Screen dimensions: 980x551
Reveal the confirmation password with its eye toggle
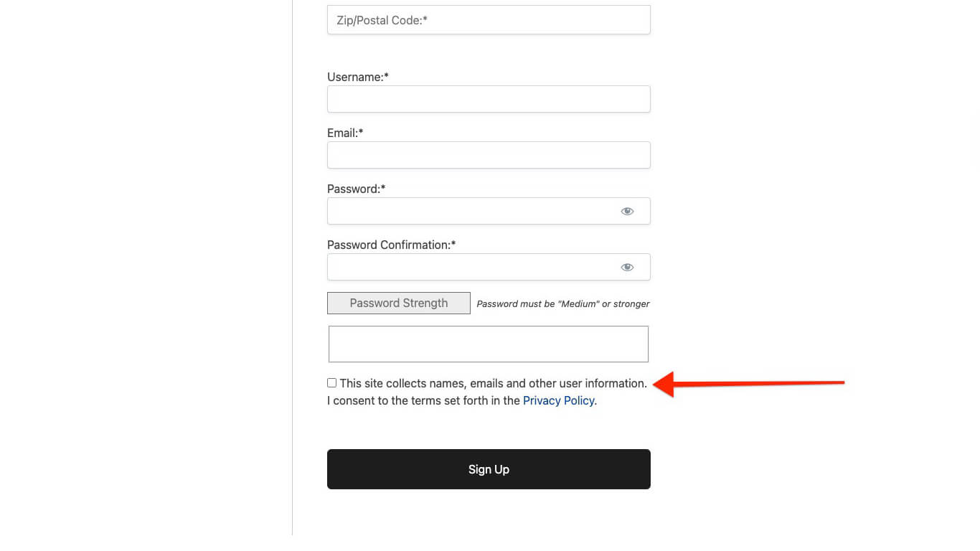[627, 266]
